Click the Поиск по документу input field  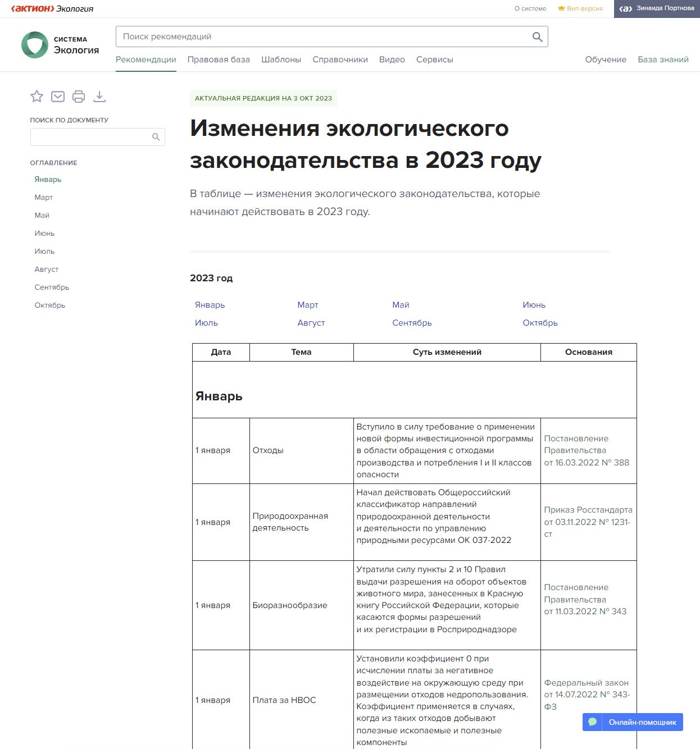click(90, 137)
